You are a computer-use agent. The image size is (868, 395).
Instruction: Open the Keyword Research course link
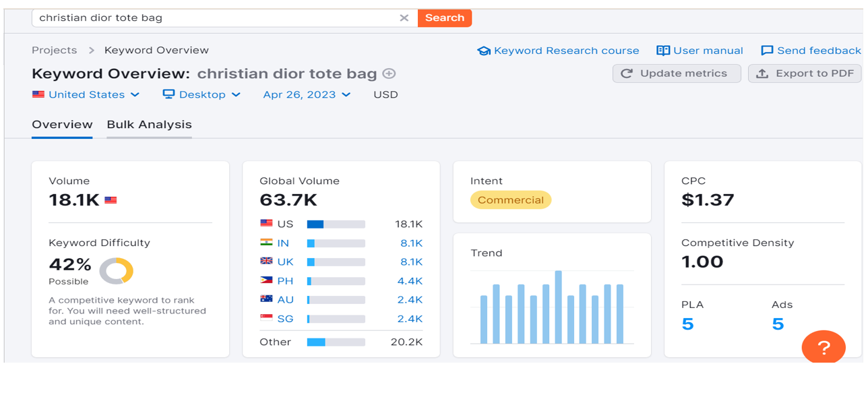(x=566, y=51)
